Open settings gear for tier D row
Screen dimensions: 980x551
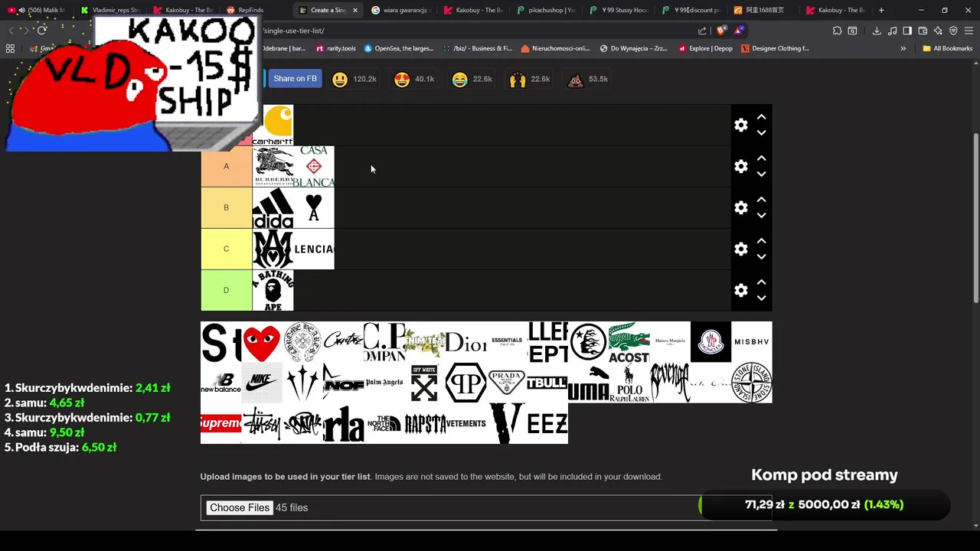[x=740, y=290]
